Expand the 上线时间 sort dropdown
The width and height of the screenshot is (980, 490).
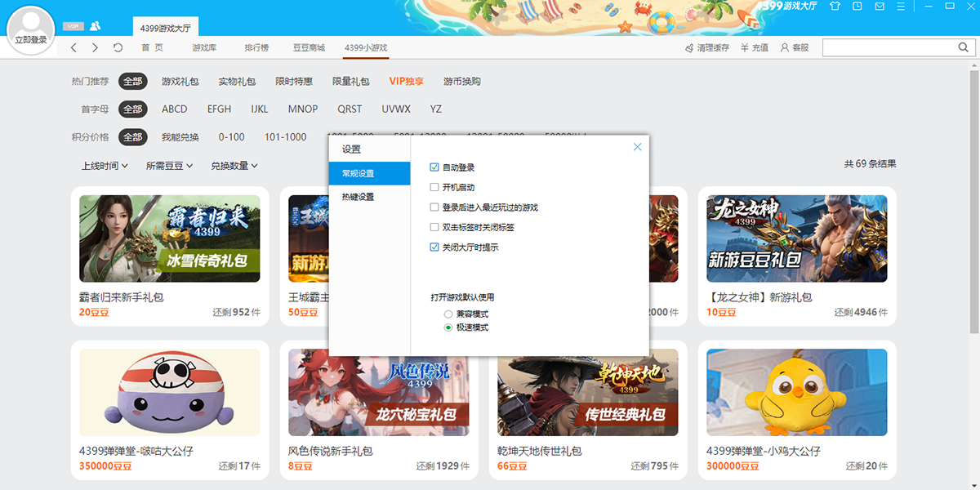105,166
